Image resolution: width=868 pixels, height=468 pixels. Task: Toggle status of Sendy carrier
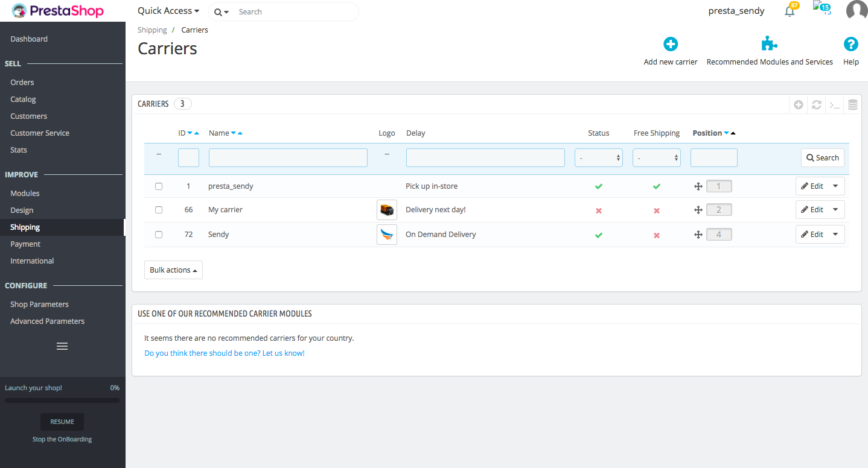click(x=599, y=235)
